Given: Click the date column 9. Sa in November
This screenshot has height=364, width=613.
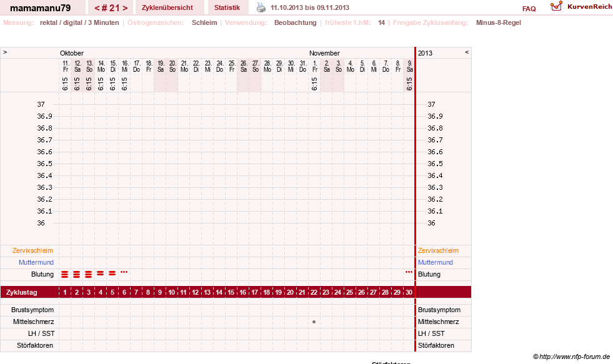Looking at the screenshot, I should point(409,66).
